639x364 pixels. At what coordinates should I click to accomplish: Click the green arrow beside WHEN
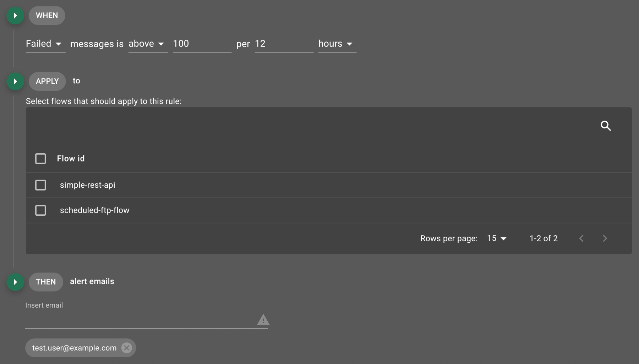click(15, 15)
